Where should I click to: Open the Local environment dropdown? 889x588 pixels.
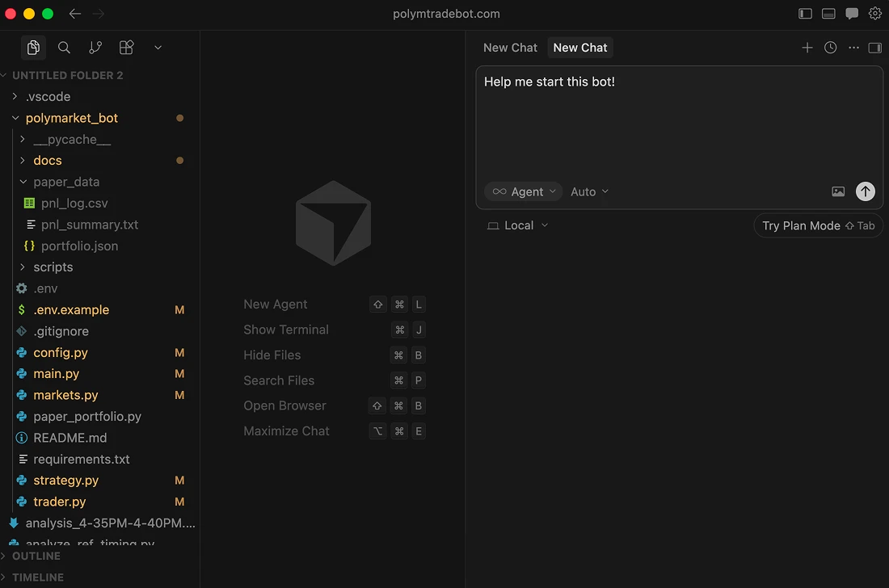click(518, 225)
